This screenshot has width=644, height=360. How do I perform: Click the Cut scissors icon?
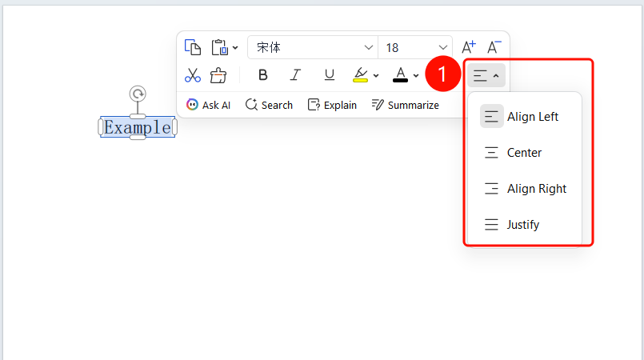pyautogui.click(x=193, y=75)
